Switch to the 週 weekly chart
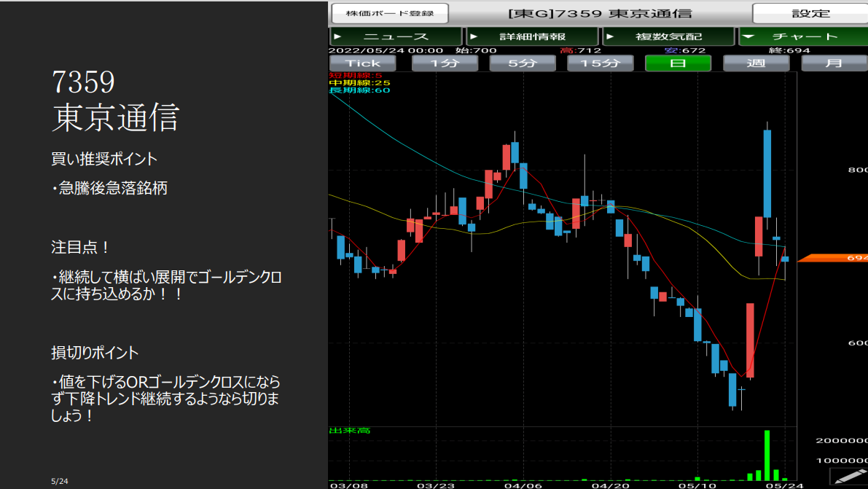The image size is (868, 489). click(756, 63)
